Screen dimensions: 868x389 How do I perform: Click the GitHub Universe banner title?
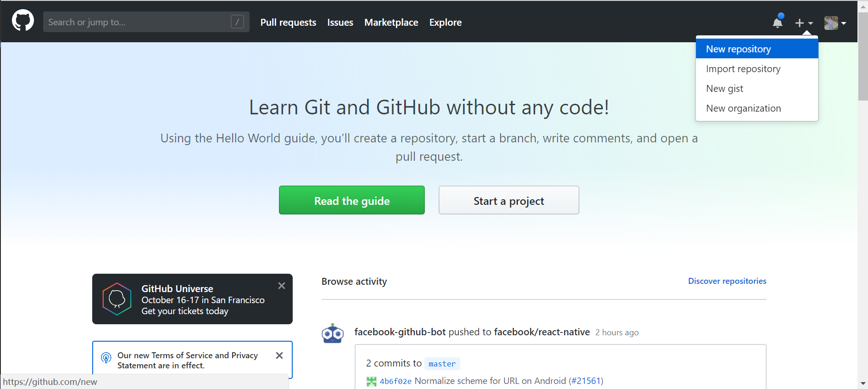point(177,288)
